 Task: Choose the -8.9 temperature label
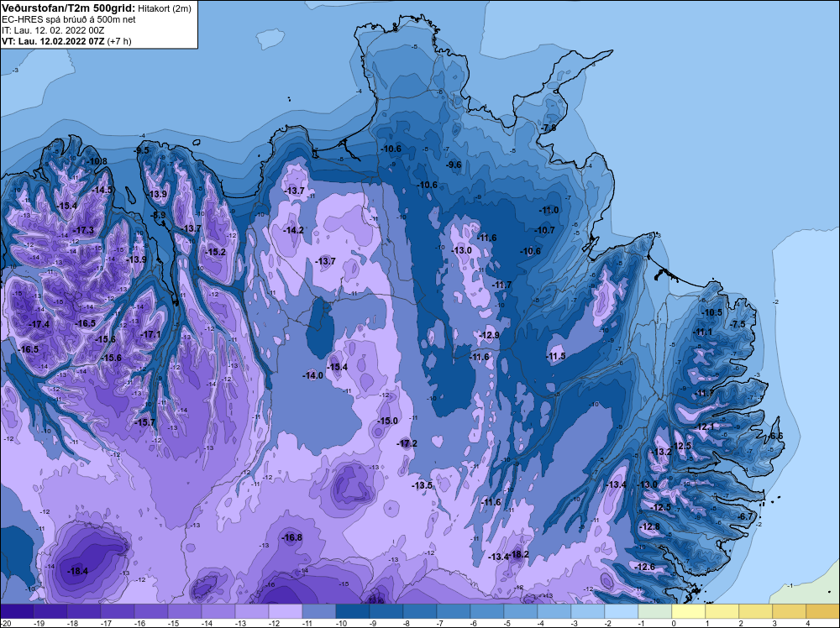click(x=159, y=215)
